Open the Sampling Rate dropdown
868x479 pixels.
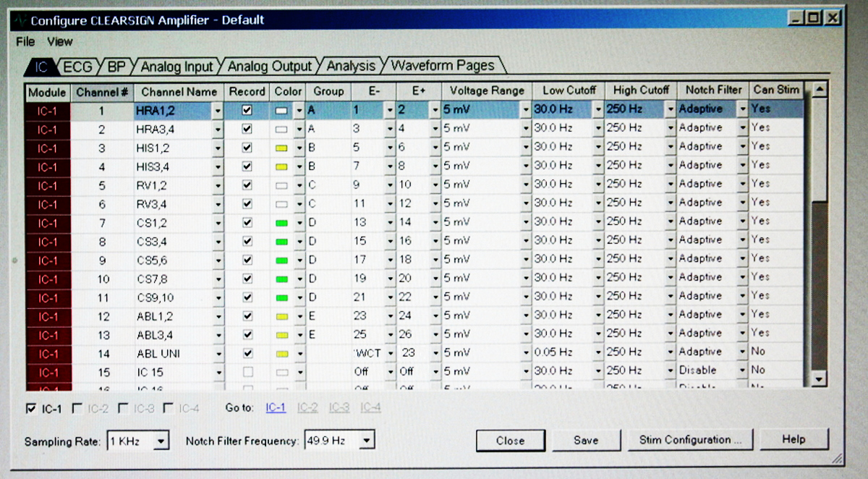162,439
